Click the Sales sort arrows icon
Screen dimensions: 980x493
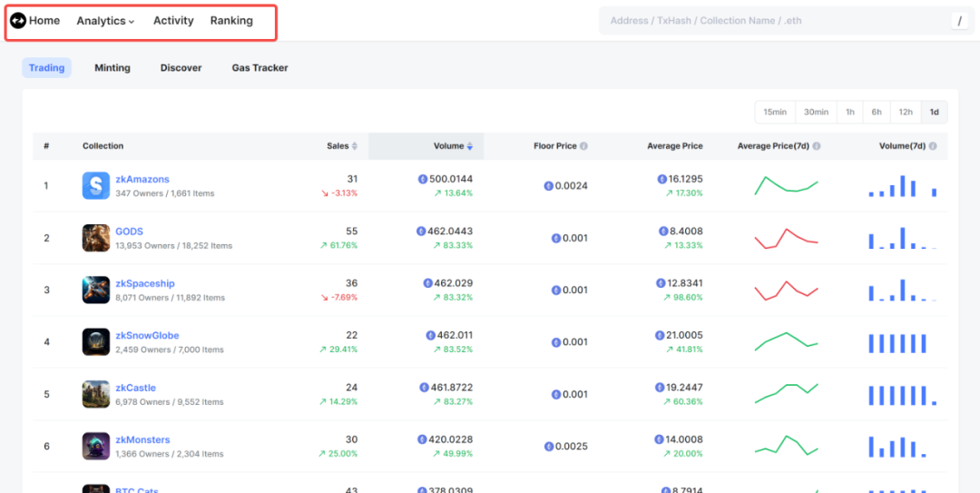click(x=355, y=146)
